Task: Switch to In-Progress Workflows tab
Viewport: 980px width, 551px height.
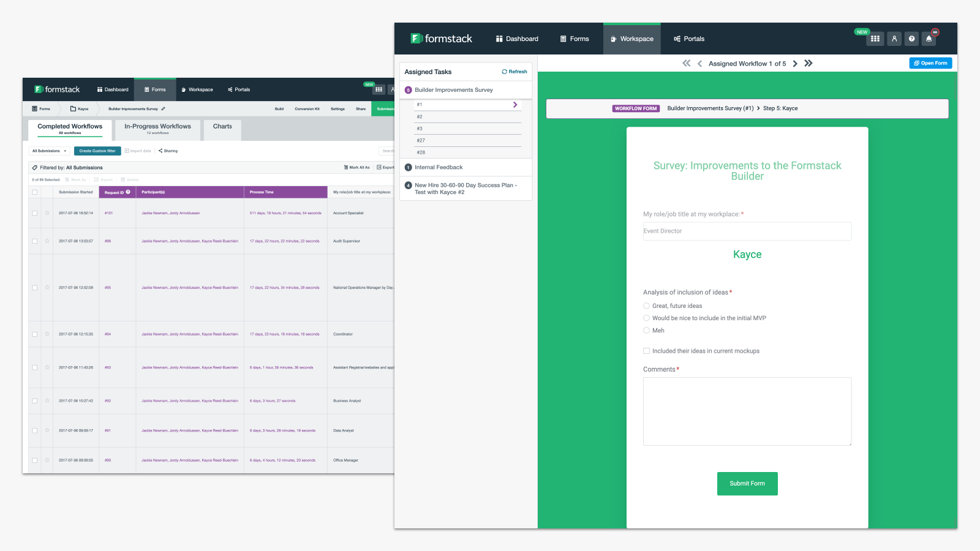Action: tap(157, 129)
